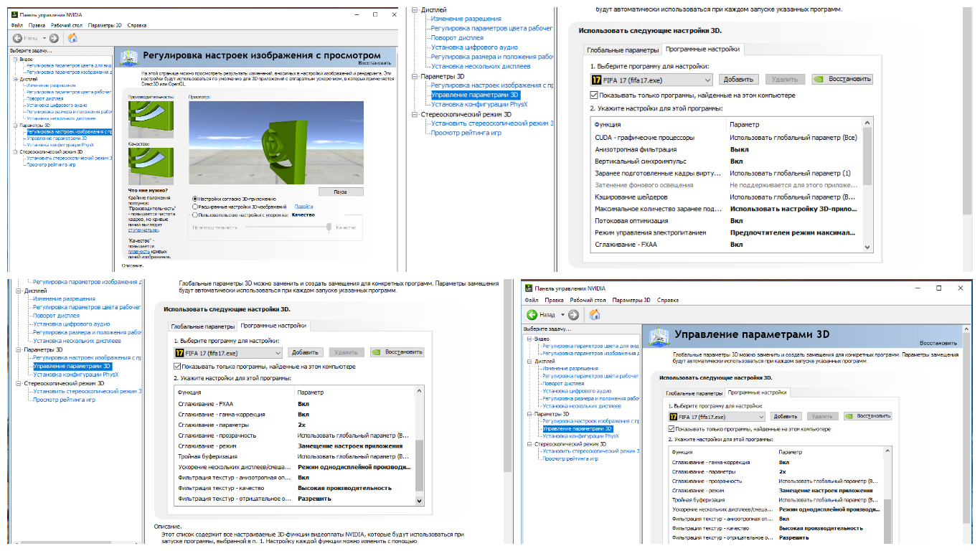Collapse Стереоскопический режим 3D node beside panel above Описание
Screen dimensions: 980x551
(x=19, y=383)
